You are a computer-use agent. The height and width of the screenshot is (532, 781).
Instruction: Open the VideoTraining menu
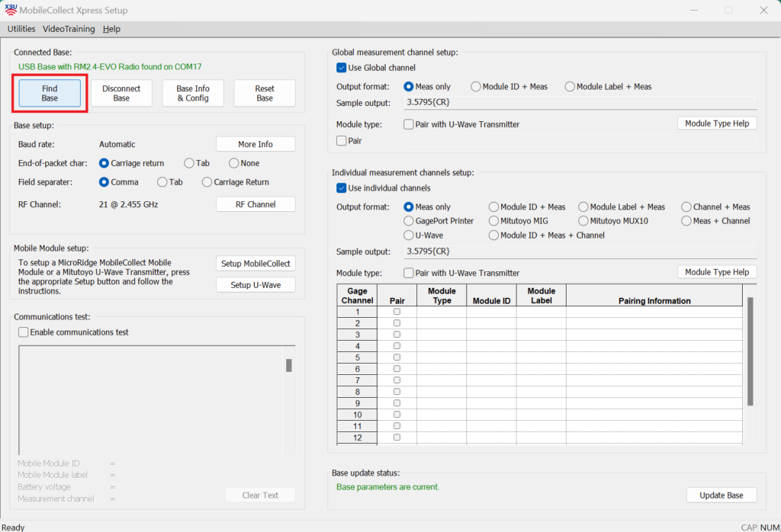[x=69, y=29]
